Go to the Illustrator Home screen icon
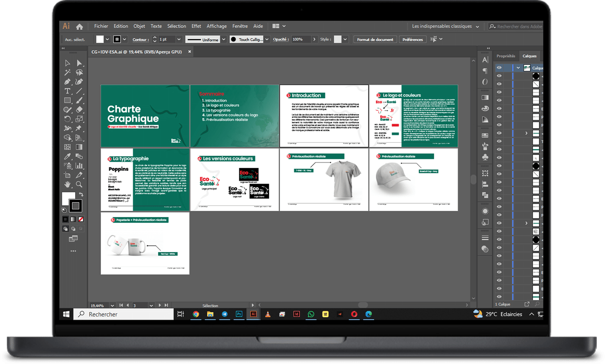The image size is (605, 364). pyautogui.click(x=79, y=26)
